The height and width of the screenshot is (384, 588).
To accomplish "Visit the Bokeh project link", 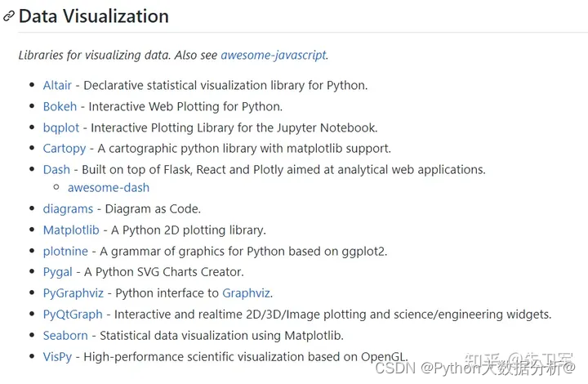I will point(60,107).
